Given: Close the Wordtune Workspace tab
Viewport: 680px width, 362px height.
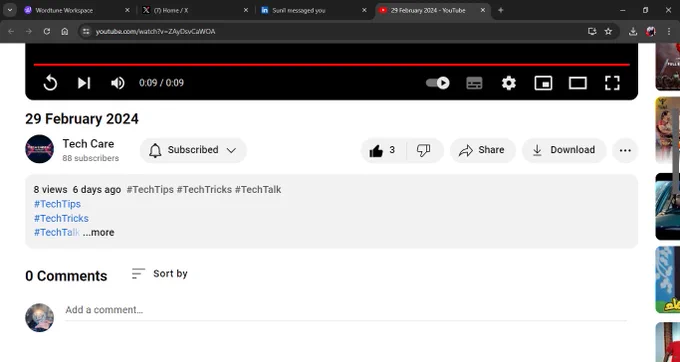Looking at the screenshot, I should [x=127, y=10].
